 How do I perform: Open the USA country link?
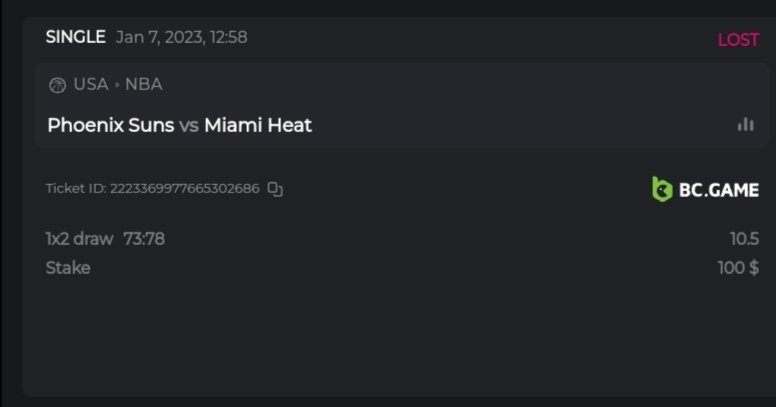[x=90, y=85]
